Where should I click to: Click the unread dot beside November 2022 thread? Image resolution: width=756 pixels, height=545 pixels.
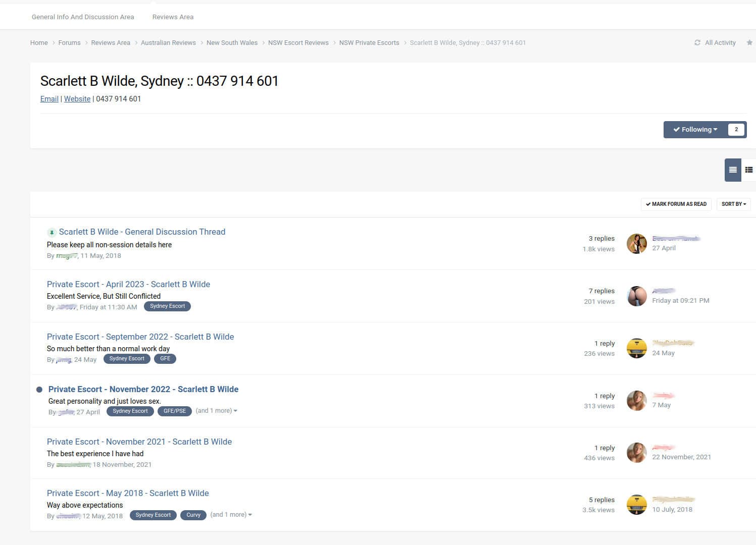[39, 389]
